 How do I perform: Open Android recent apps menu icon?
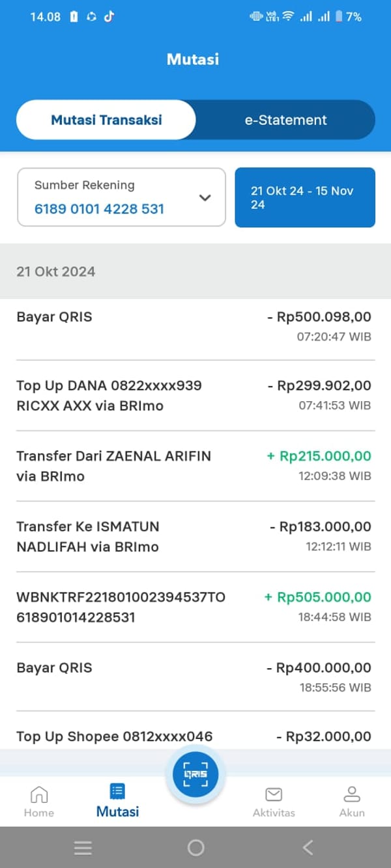coord(83,847)
